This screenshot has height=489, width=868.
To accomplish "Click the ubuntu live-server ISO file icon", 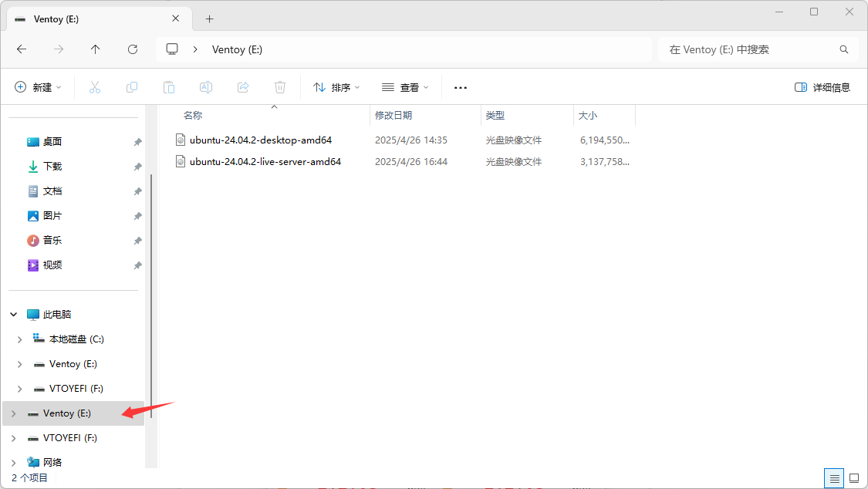I will click(181, 161).
